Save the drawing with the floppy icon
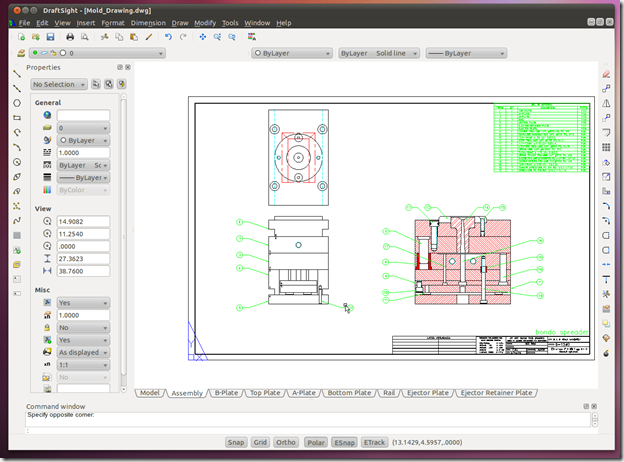This screenshot has height=462, width=624. tap(50, 37)
